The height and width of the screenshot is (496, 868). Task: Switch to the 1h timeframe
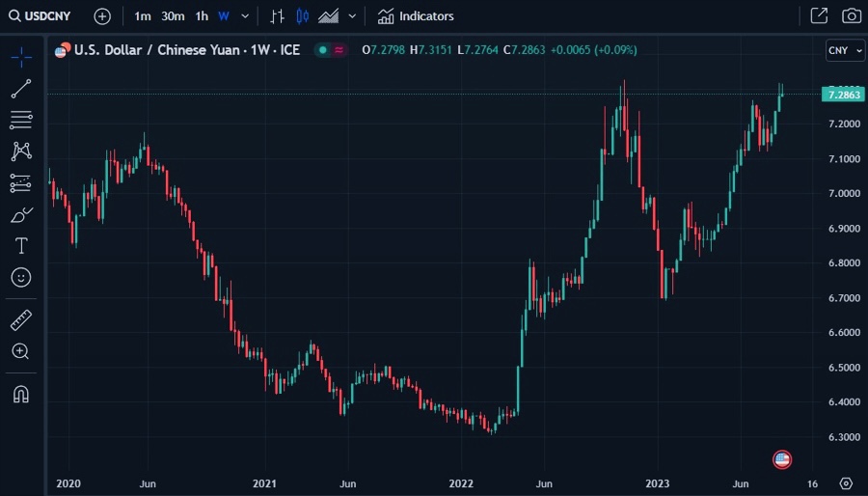[201, 16]
